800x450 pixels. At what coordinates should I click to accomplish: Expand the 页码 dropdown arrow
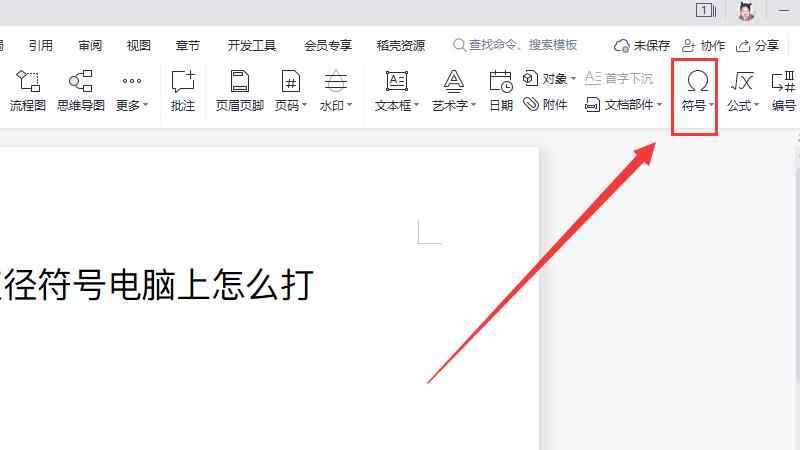[x=305, y=105]
